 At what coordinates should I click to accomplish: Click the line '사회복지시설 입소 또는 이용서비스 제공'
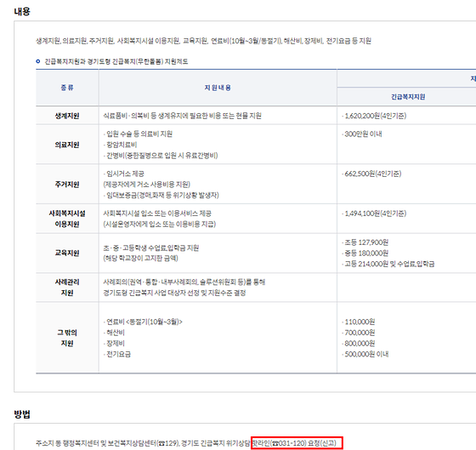coord(157,214)
